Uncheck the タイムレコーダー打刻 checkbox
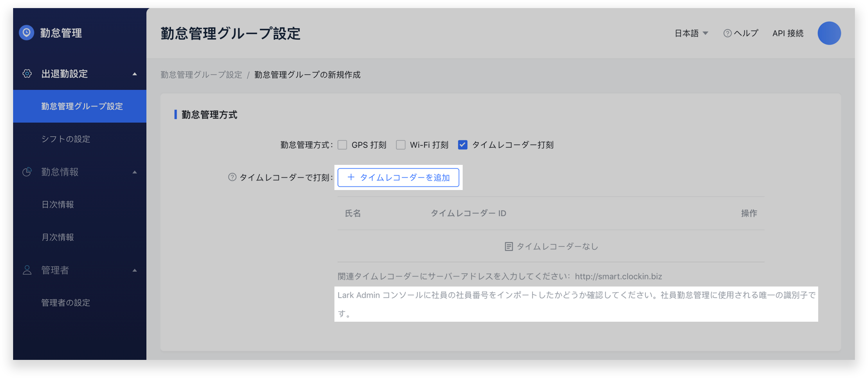This screenshot has width=868, height=378. (x=463, y=145)
